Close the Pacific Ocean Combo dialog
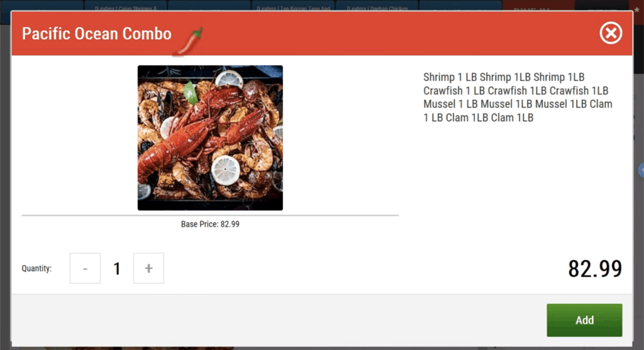Screen dimensions: 644x350 611,33
